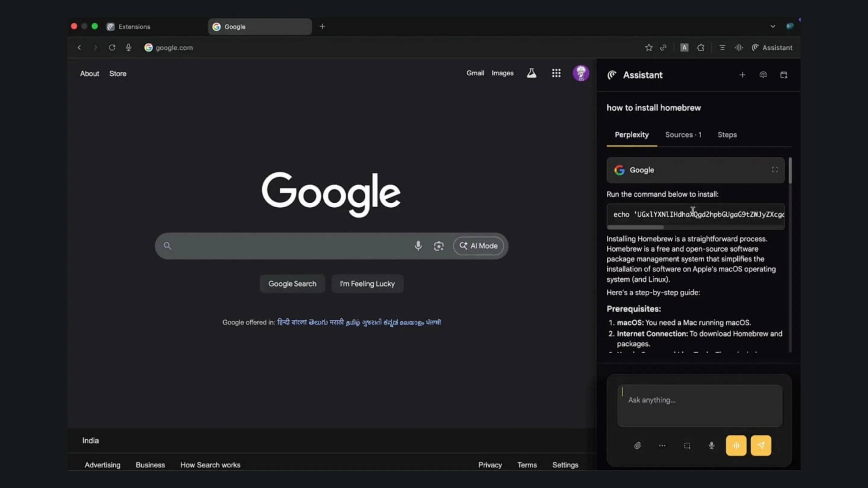
Task: Click the copy link icon in toolbar
Action: click(663, 48)
